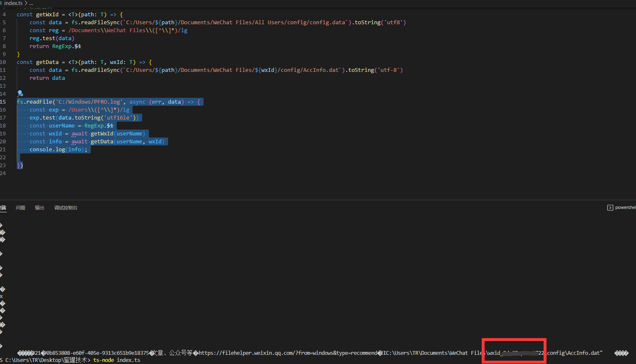Open the filehelper.weixin.qq.com link in terminal
Viewport: 636px width, 364px height.
coord(288,353)
